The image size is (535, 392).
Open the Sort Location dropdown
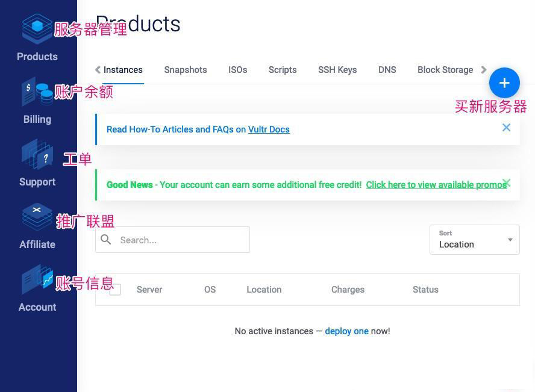pyautogui.click(x=475, y=239)
